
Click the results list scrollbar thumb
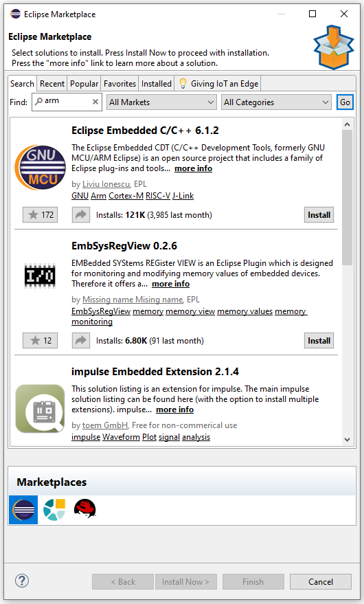click(347, 198)
